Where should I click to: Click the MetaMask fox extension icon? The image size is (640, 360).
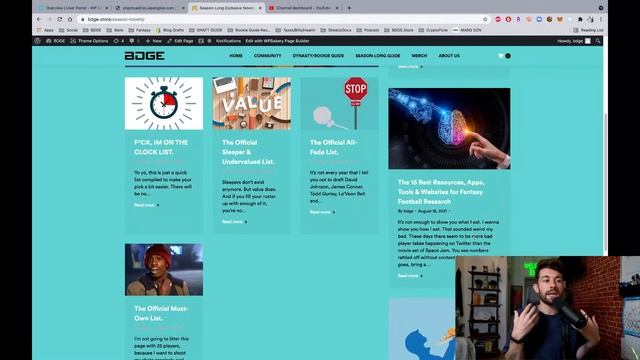(560, 19)
